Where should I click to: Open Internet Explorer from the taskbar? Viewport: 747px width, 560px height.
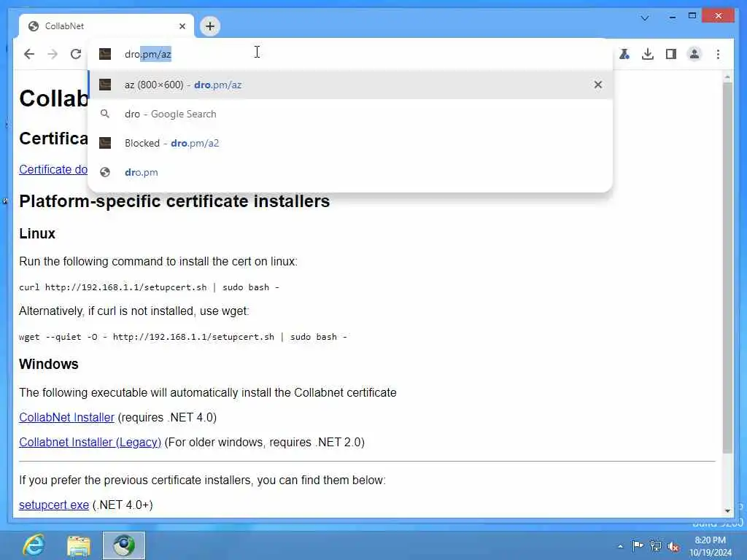pos(34,545)
